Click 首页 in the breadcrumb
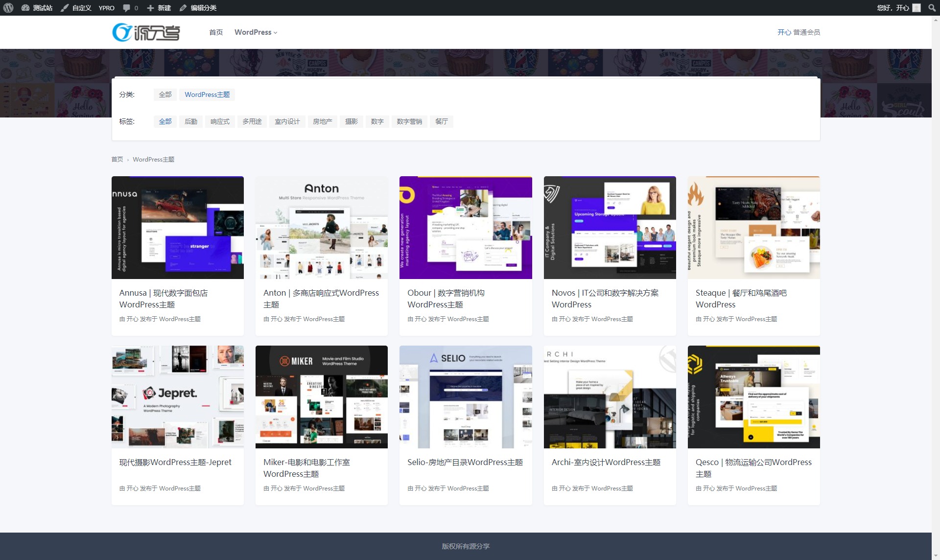This screenshot has height=560, width=940. [117, 160]
